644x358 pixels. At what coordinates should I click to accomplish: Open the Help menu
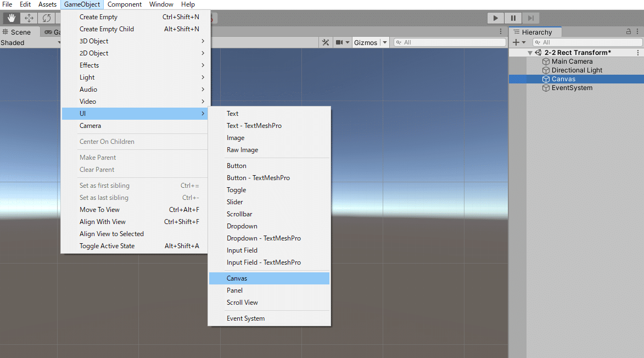(188, 4)
